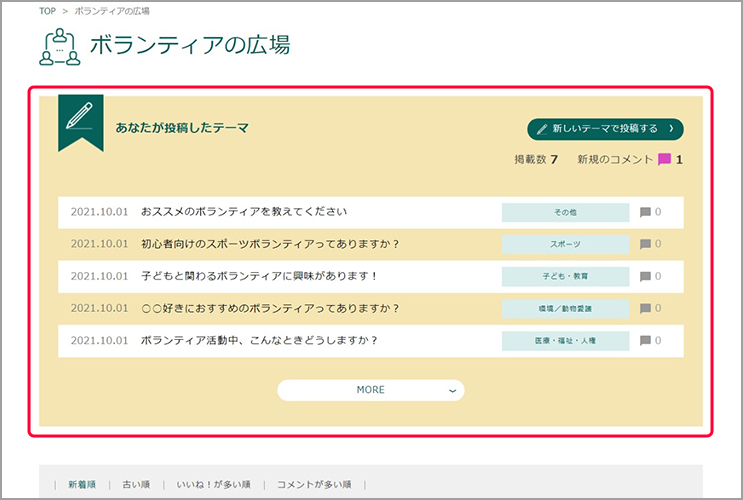The width and height of the screenshot is (743, 500).
Task: Click comment icon on ○○好きにおすすめ row
Action: [x=645, y=308]
